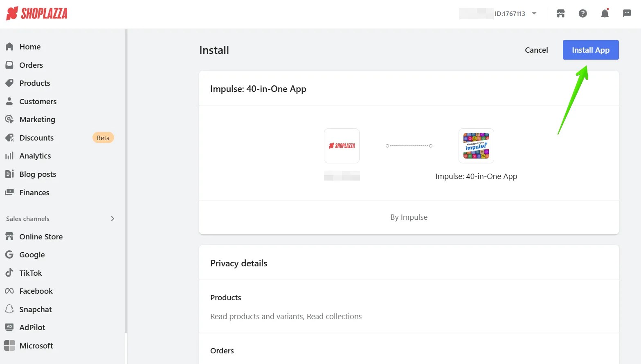Click the Shoplazza store logo thumbnail
The image size is (641, 364).
pyautogui.click(x=342, y=146)
